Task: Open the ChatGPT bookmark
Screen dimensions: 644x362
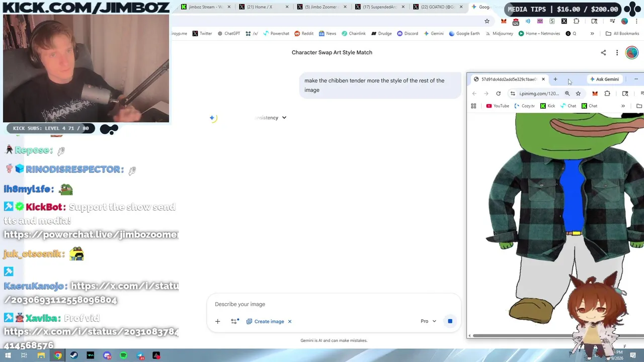Action: [x=228, y=34]
